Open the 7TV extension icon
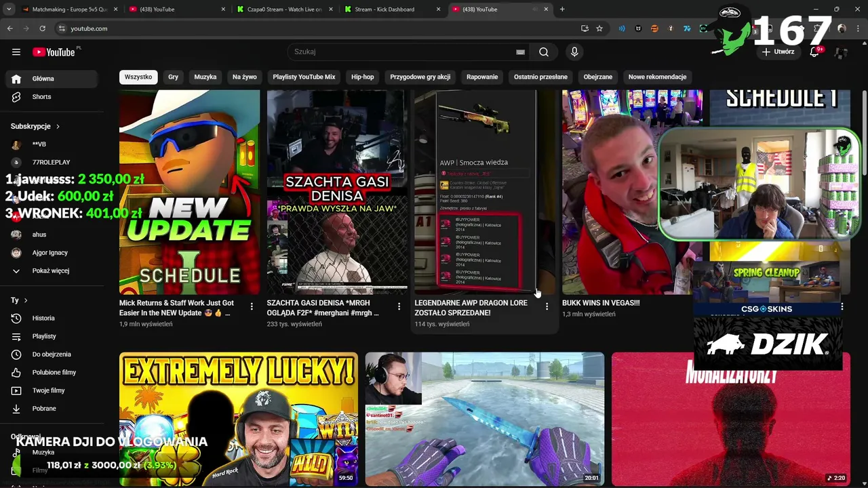Screen dimensions: 868x488 point(687,28)
